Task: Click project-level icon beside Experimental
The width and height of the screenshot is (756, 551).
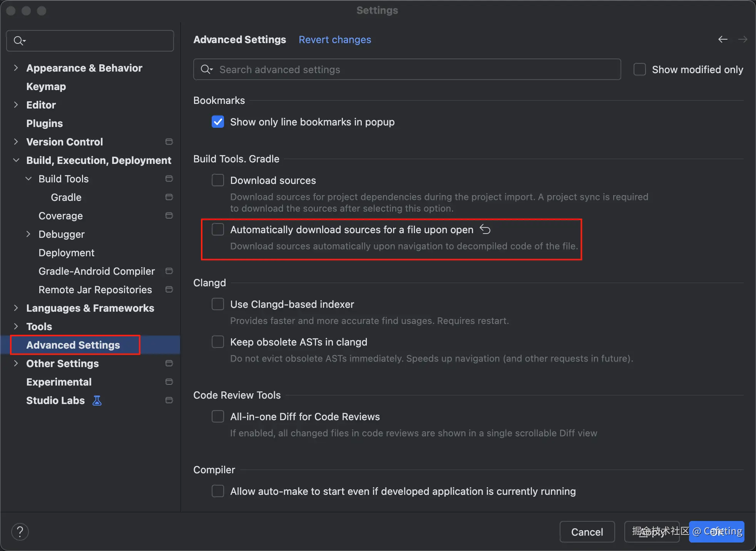Action: [x=169, y=382]
